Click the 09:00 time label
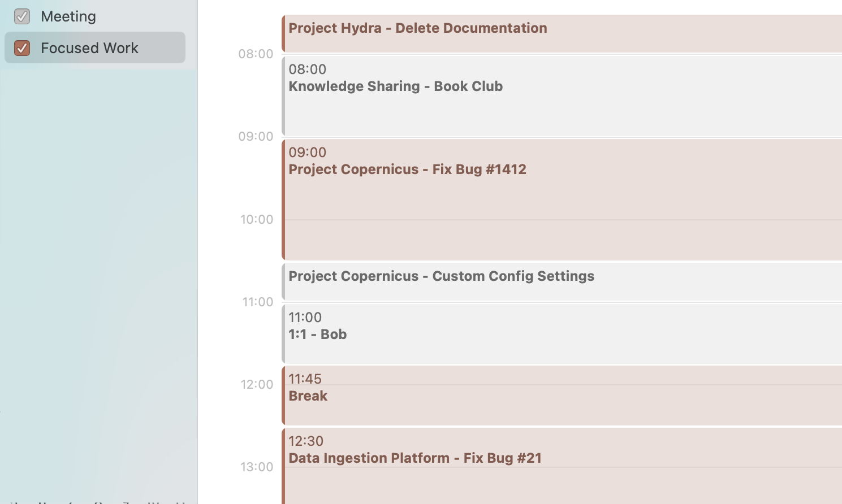 (256, 136)
